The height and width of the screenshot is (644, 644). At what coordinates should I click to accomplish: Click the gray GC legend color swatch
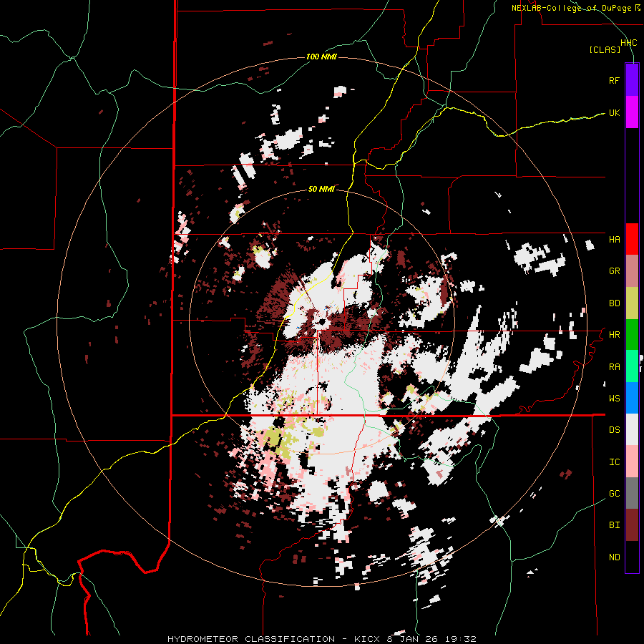pos(632,493)
